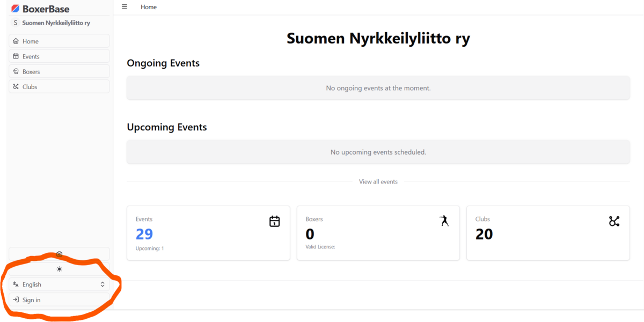Follow the View all events link
This screenshot has width=644, height=322.
pyautogui.click(x=378, y=182)
